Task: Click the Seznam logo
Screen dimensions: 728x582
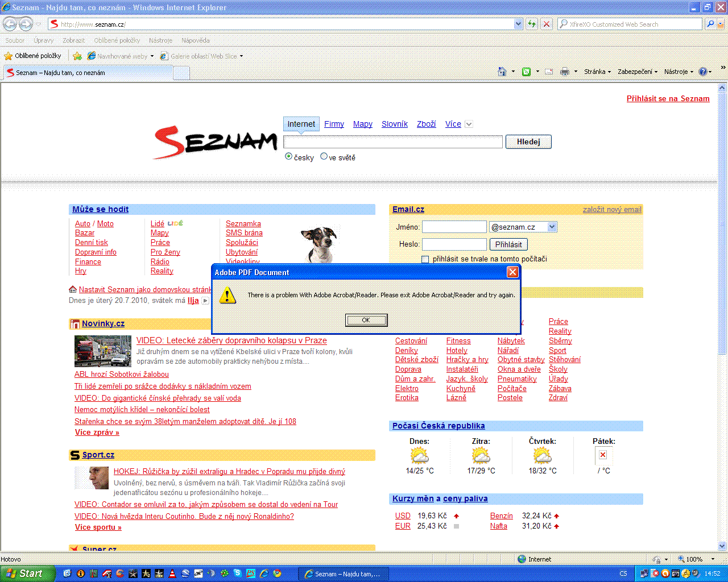Action: coord(215,142)
